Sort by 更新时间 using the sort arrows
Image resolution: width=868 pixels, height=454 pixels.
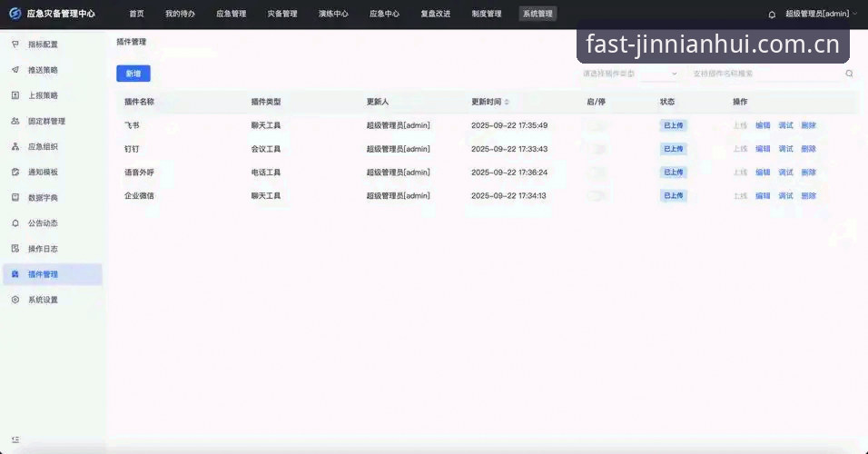coord(507,102)
